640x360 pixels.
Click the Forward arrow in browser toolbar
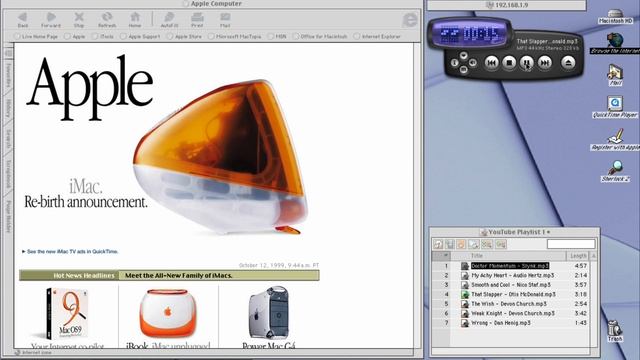51,20
